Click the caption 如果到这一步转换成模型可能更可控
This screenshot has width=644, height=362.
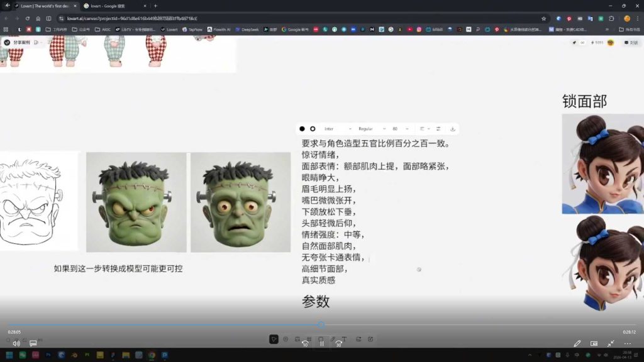coord(118,268)
